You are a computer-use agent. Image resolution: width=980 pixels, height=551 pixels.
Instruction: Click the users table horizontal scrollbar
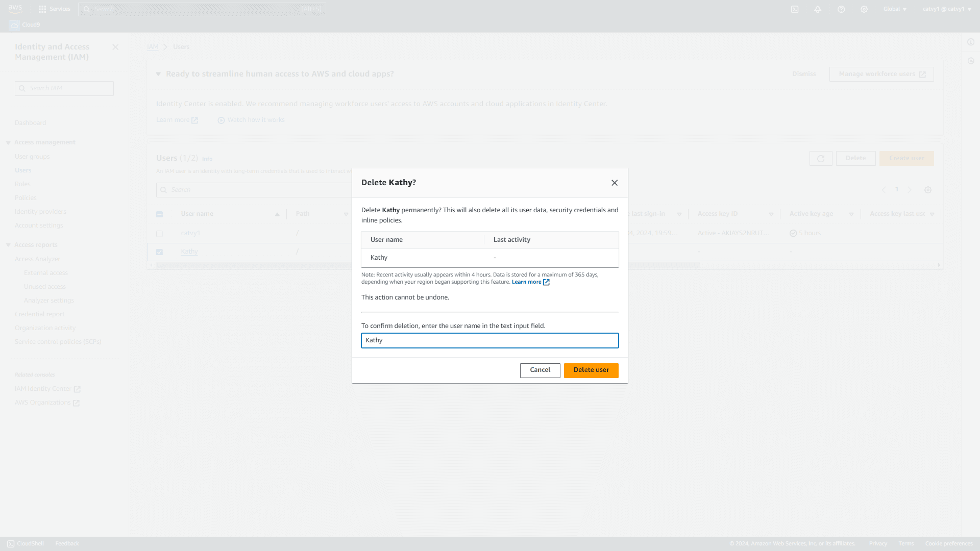click(x=427, y=265)
